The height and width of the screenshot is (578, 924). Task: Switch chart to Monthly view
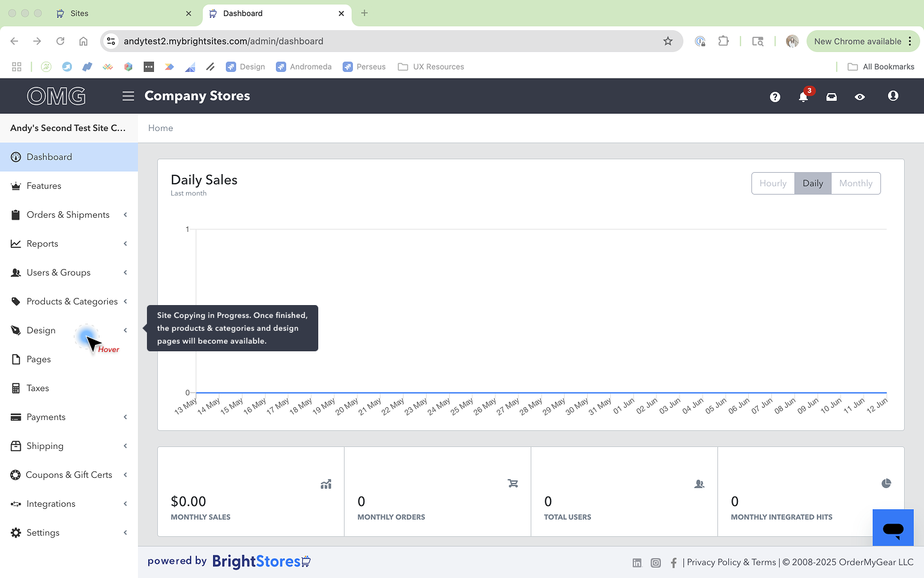856,183
